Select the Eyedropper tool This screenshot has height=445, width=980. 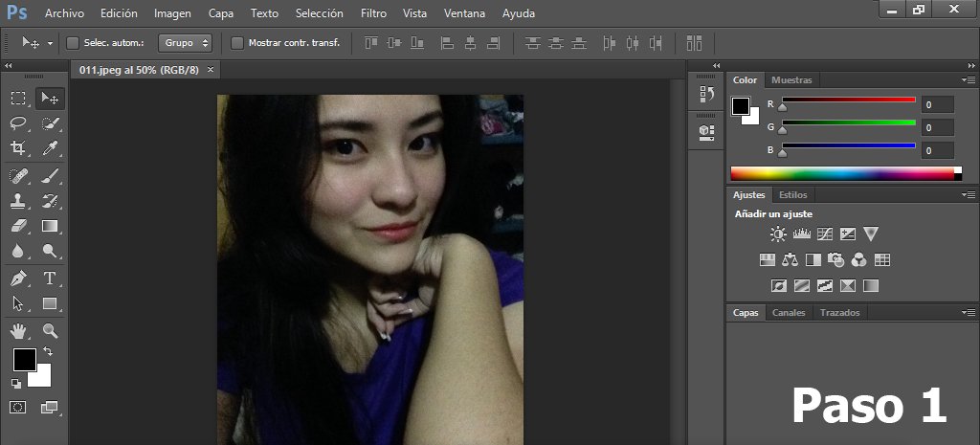tap(50, 147)
